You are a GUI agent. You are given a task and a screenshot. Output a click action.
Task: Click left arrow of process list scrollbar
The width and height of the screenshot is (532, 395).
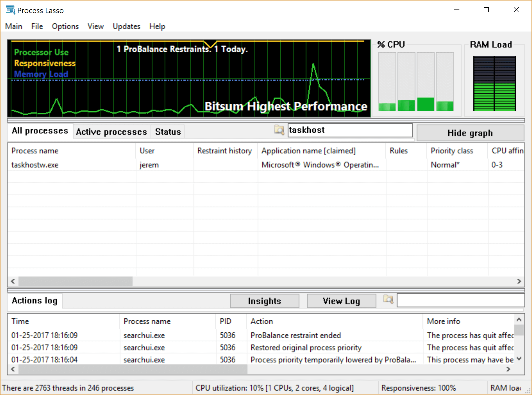pyautogui.click(x=13, y=281)
